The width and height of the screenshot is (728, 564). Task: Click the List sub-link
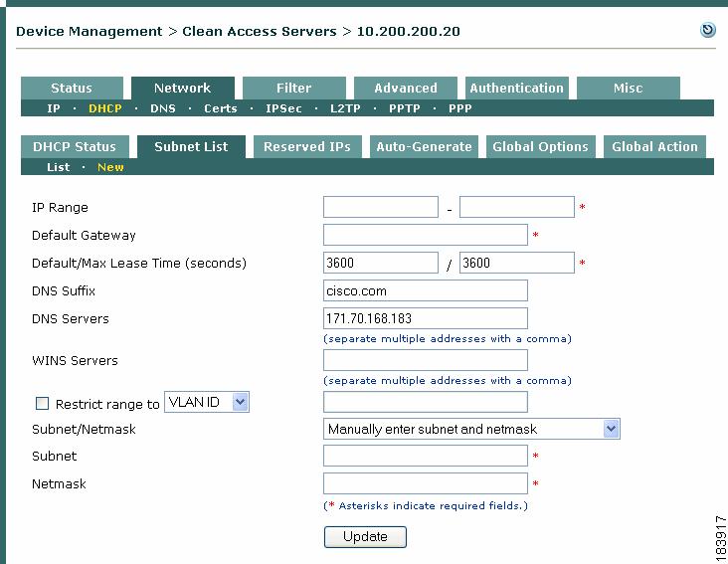[58, 167]
